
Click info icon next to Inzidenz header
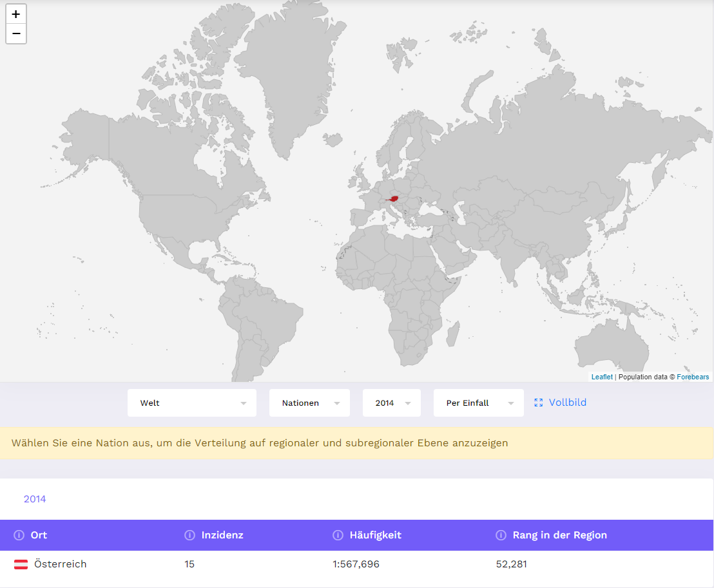coord(190,535)
